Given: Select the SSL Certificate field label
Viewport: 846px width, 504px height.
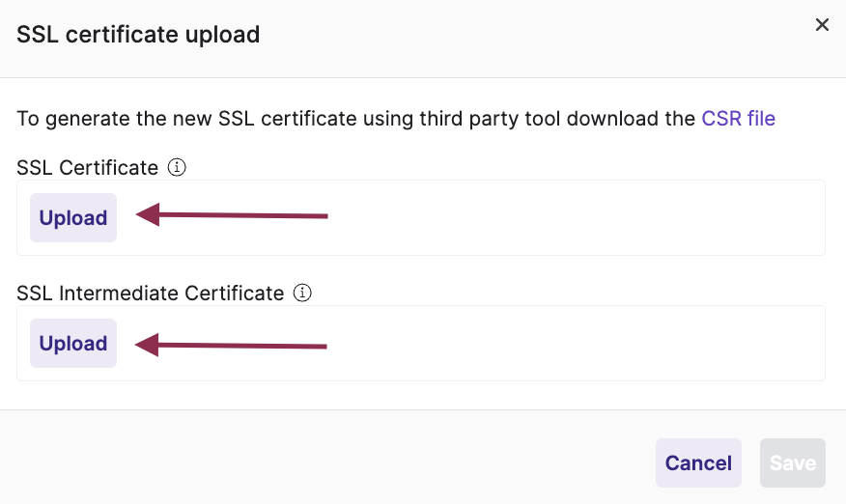Looking at the screenshot, I should [88, 168].
